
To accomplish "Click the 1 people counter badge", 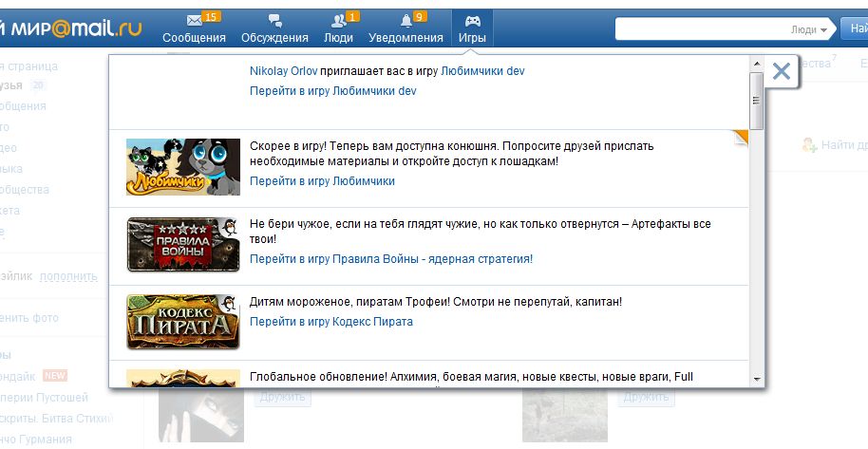I will pos(352,16).
